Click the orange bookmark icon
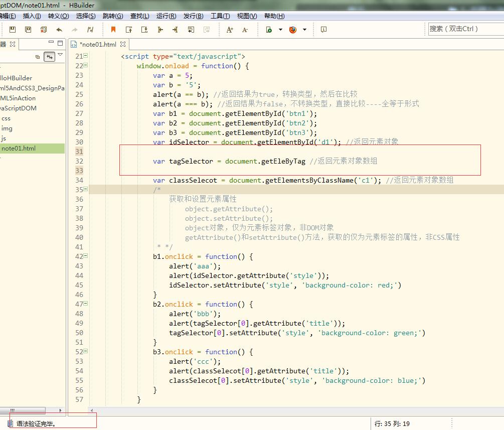The height and width of the screenshot is (430, 504). point(113,30)
